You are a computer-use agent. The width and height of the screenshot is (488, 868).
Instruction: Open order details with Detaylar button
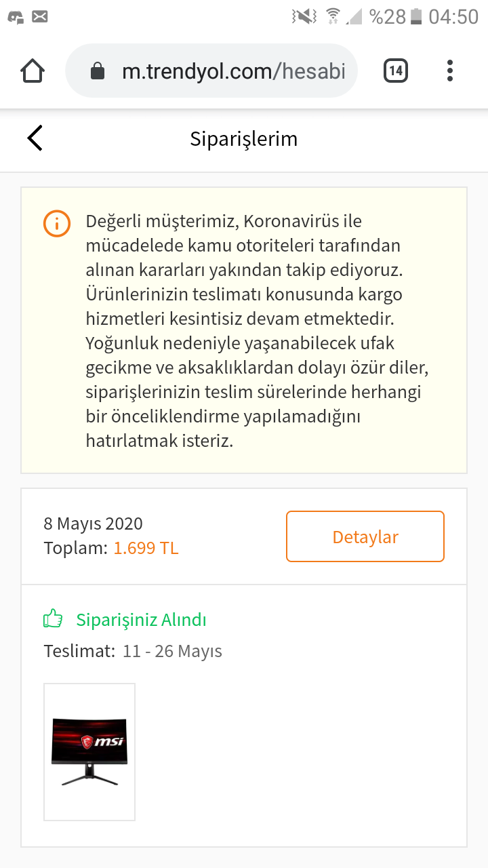365,536
